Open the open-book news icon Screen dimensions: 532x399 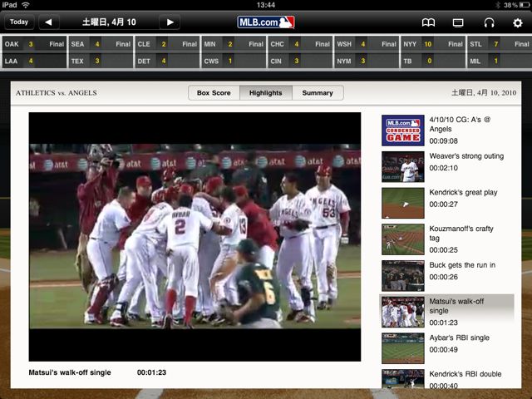[428, 22]
